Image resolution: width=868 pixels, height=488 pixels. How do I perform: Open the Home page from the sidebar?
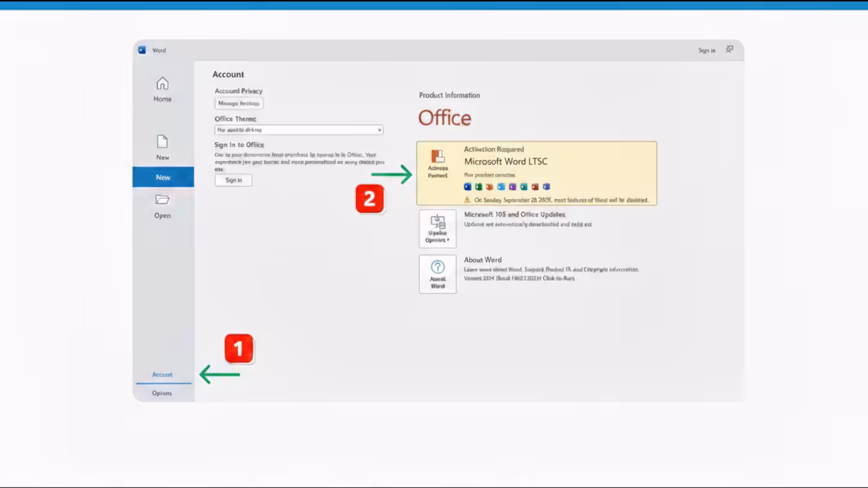coord(163,90)
